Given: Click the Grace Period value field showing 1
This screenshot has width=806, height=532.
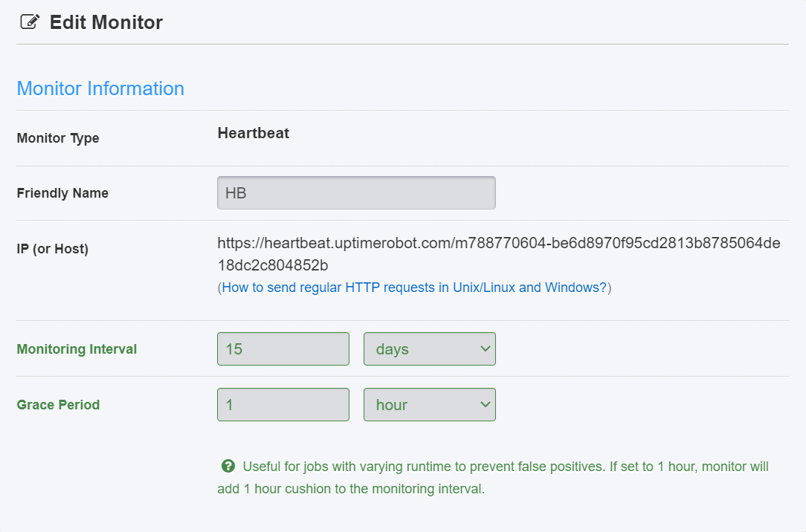Looking at the screenshot, I should (x=283, y=405).
